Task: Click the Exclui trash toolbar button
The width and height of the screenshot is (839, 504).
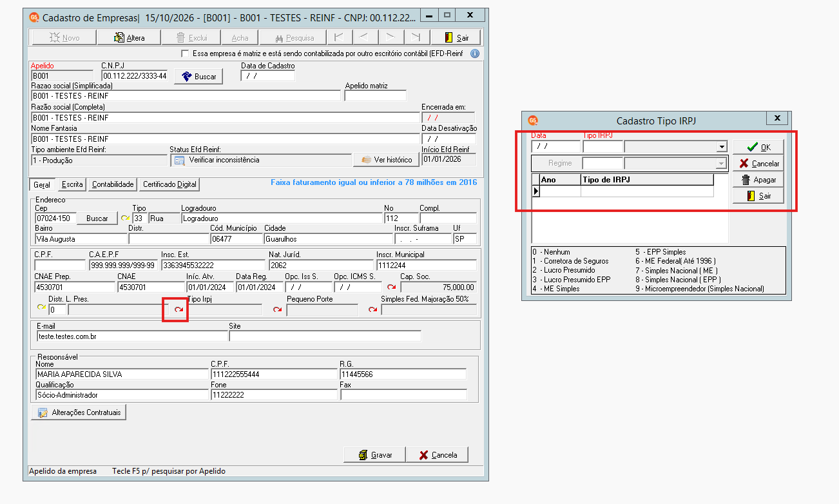Action: (192, 37)
